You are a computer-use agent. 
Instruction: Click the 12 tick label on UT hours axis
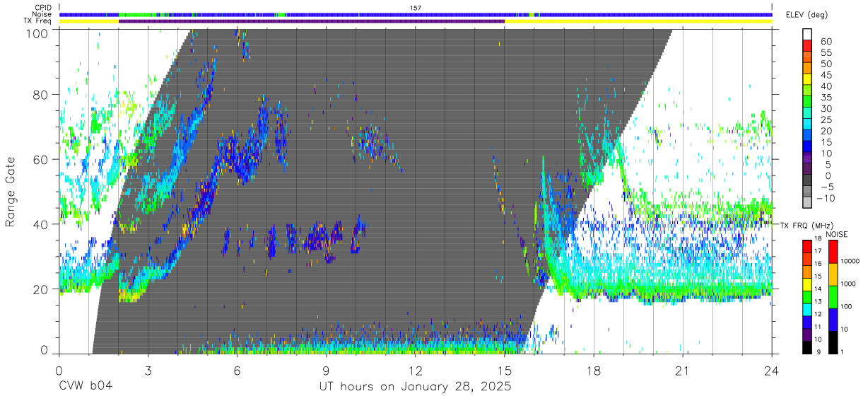pyautogui.click(x=416, y=371)
